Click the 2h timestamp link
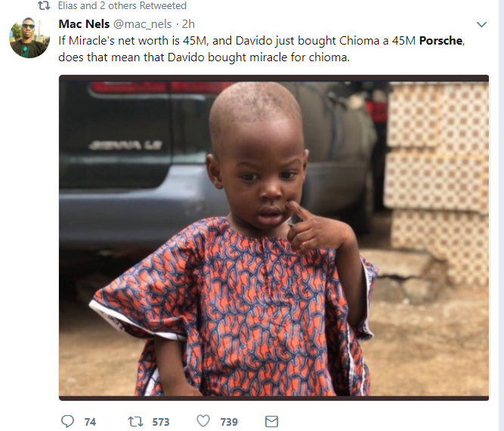 coord(189,23)
